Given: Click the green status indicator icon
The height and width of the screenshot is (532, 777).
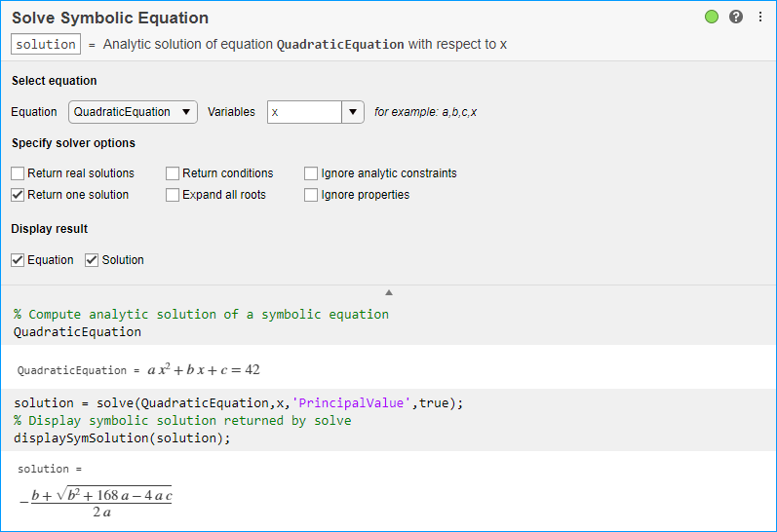Looking at the screenshot, I should click(712, 18).
